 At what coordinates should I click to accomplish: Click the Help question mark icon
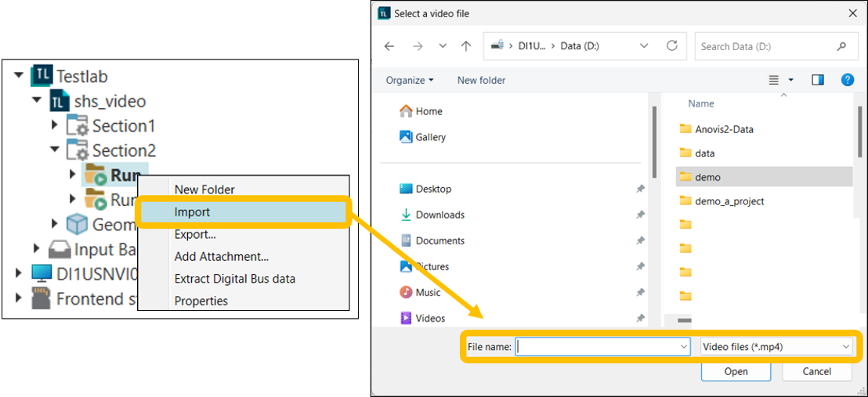(x=847, y=80)
